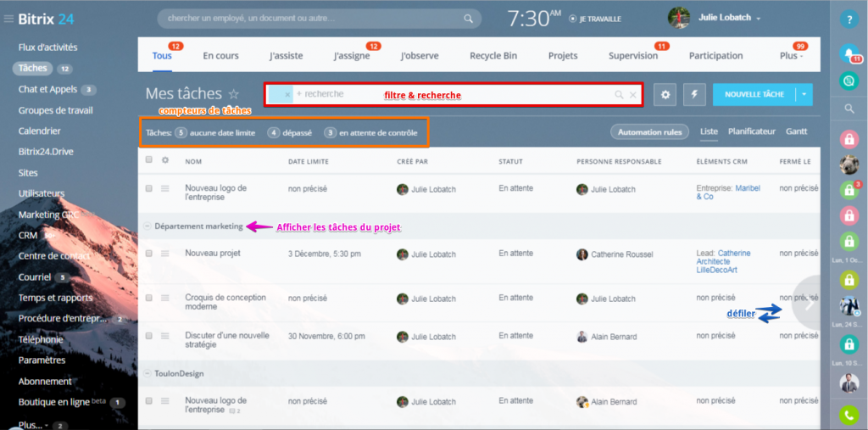Open row menu for Discuter d'une nouvelle stratégie
This screenshot has height=430, width=868.
(165, 336)
